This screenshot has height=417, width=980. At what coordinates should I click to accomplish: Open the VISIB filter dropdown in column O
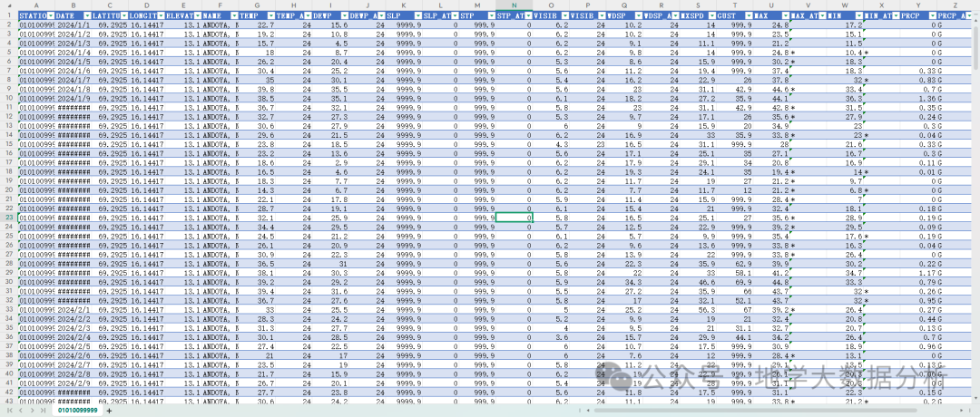564,15
